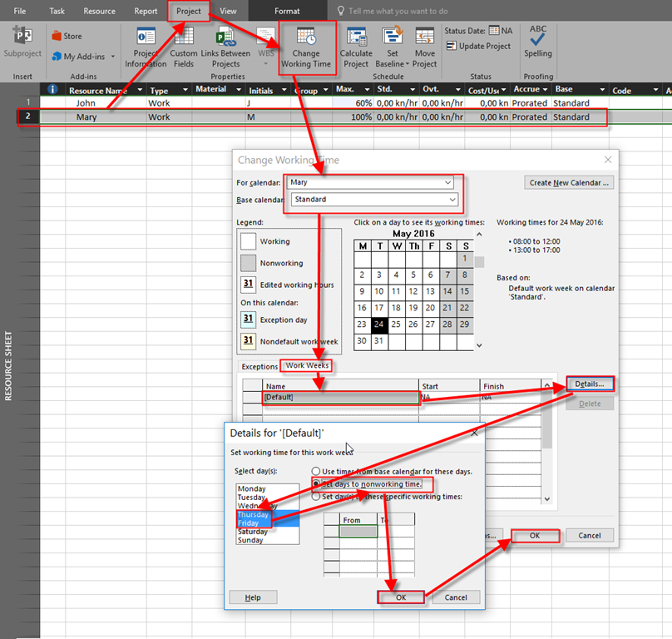Select Thursday in the day list
672x639 pixels.
point(253,515)
